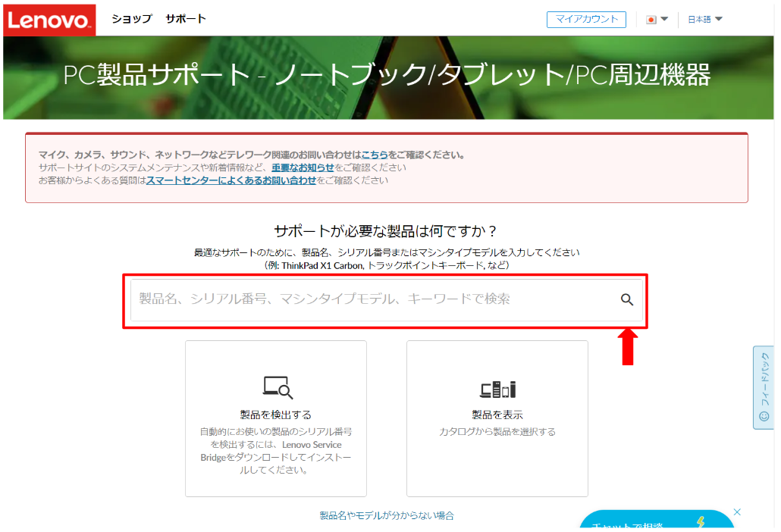Open the 重要なお知らせ link
The image size is (781, 532).
[303, 167]
